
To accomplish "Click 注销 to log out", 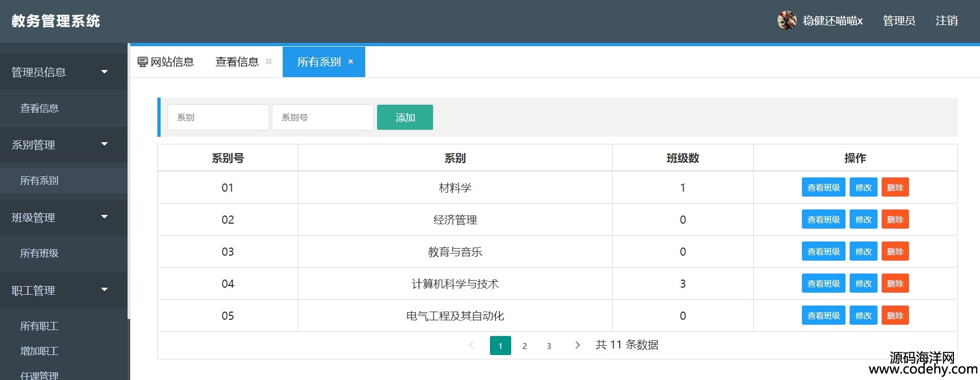I will coord(946,21).
